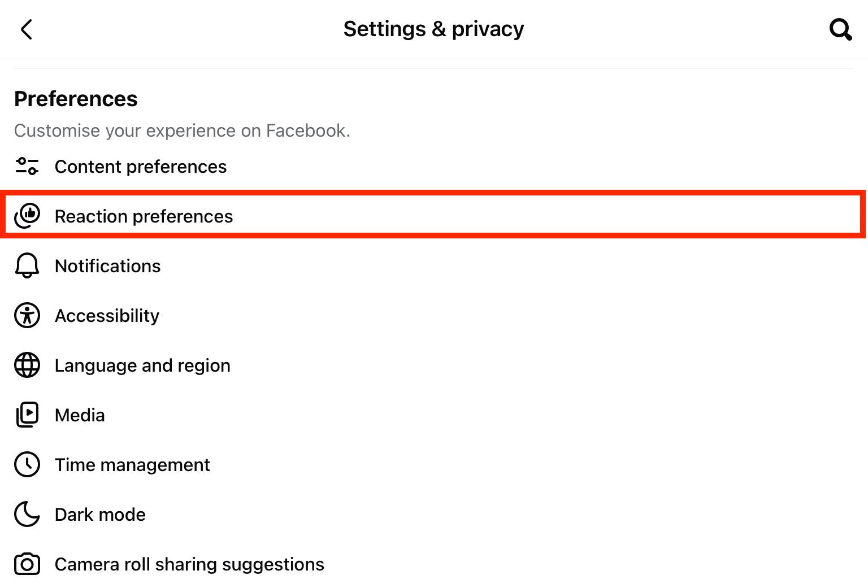
Task: Open Camera roll sharing suggestions
Action: [x=189, y=564]
